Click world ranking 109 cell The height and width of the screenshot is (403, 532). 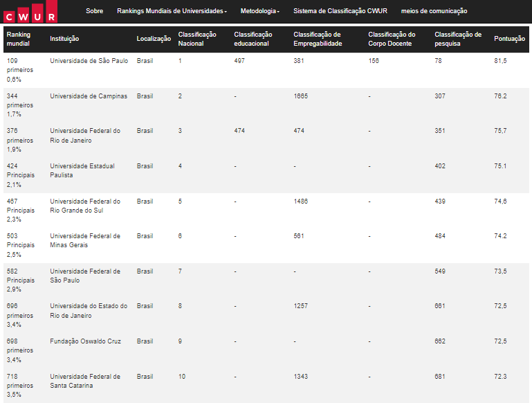pos(20,70)
